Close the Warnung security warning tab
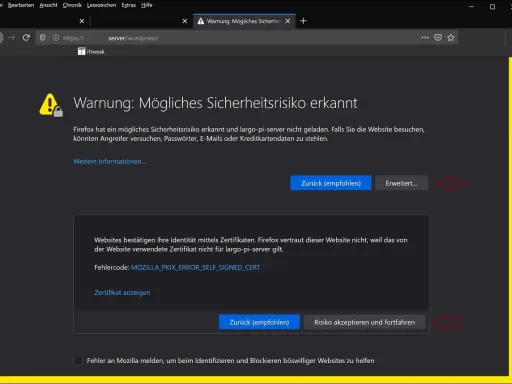 (288, 21)
